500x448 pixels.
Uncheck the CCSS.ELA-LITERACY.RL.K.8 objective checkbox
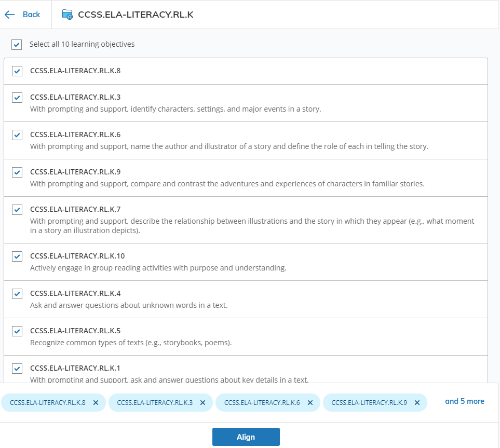[x=17, y=71]
